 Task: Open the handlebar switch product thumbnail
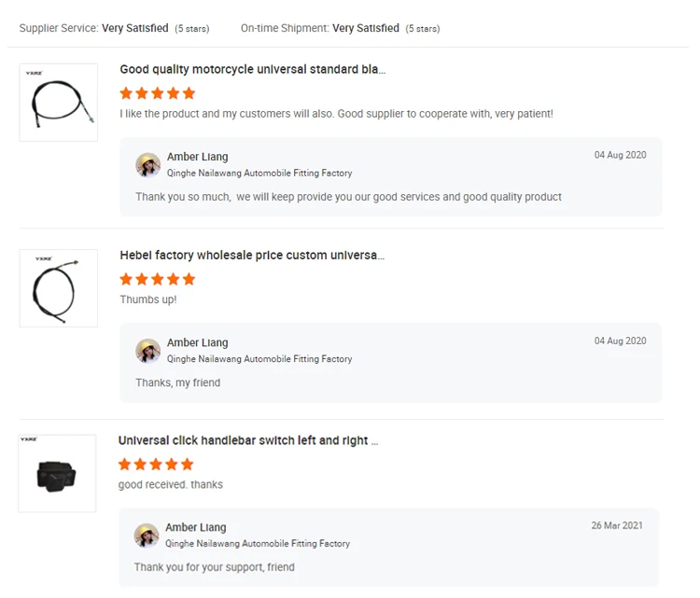(57, 473)
